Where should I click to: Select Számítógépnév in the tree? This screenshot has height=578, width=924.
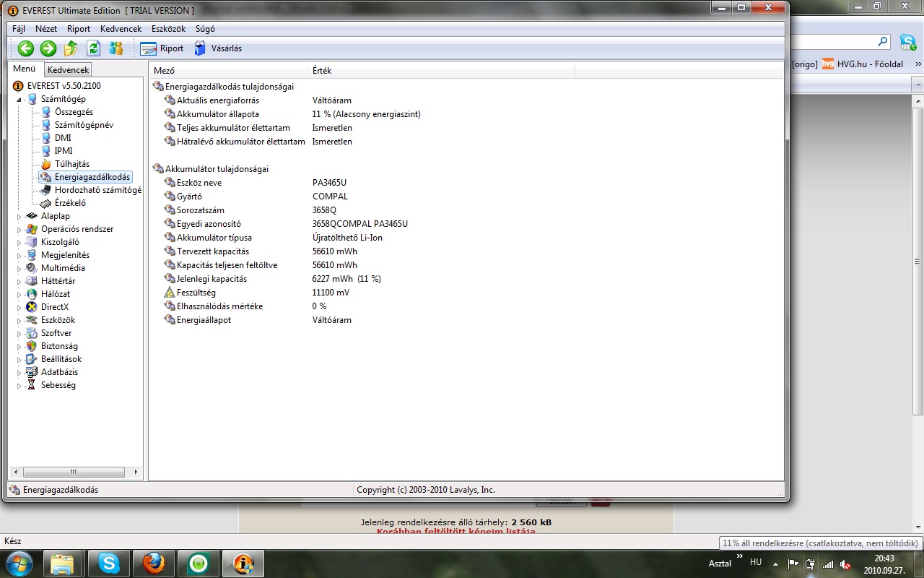(84, 125)
